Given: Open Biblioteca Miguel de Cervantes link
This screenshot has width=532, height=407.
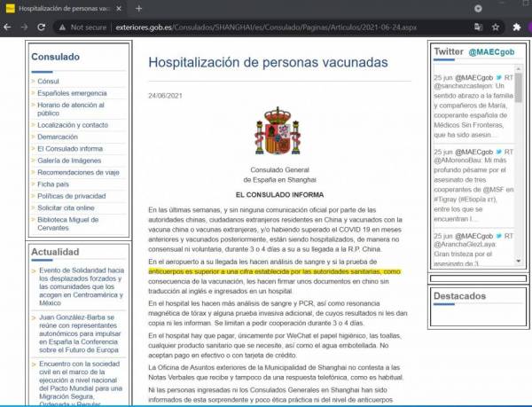Looking at the screenshot, I should [x=68, y=223].
